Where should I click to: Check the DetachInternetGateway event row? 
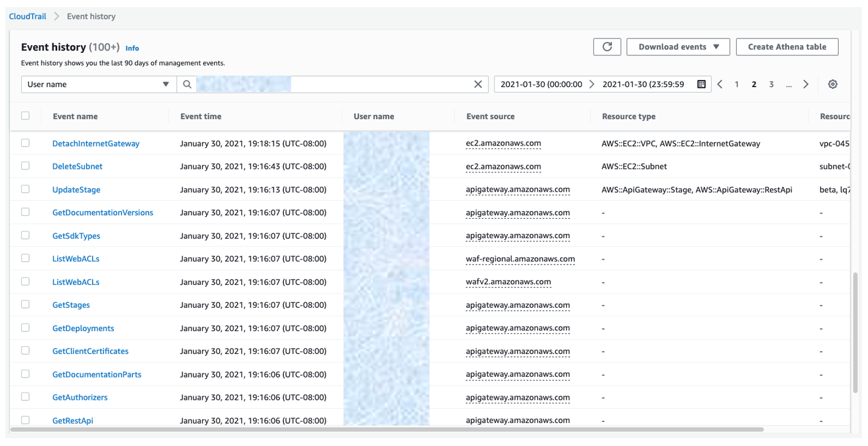[25, 143]
